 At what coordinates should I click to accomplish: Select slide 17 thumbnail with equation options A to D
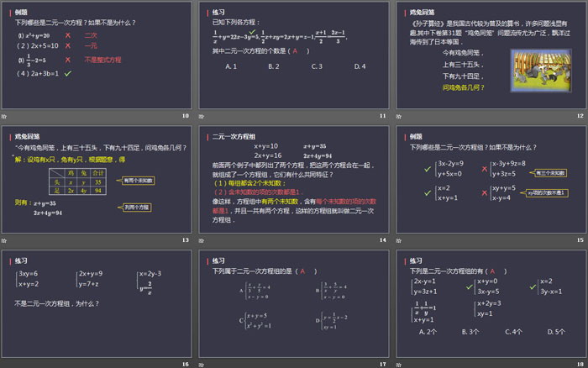coord(294,304)
